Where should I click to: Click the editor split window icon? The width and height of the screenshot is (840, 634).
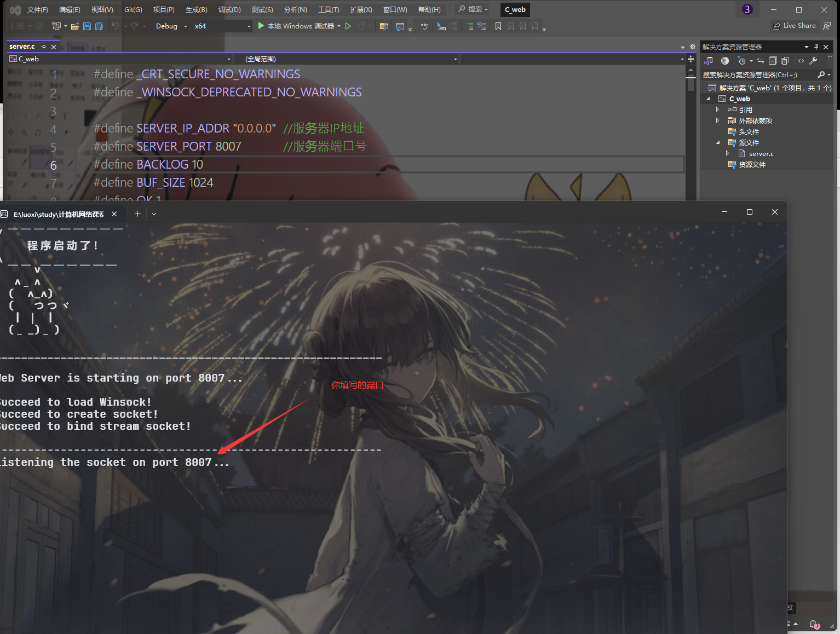click(x=691, y=59)
